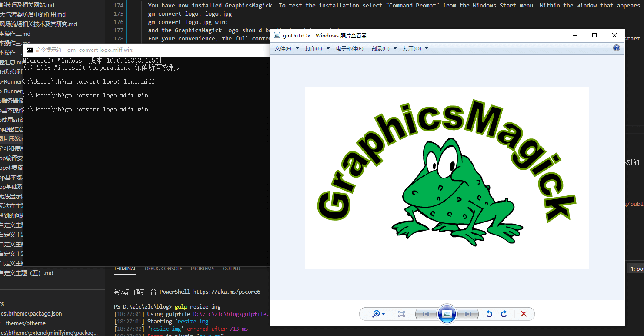Open photo viewer help icon
The image size is (644, 336).
click(616, 48)
